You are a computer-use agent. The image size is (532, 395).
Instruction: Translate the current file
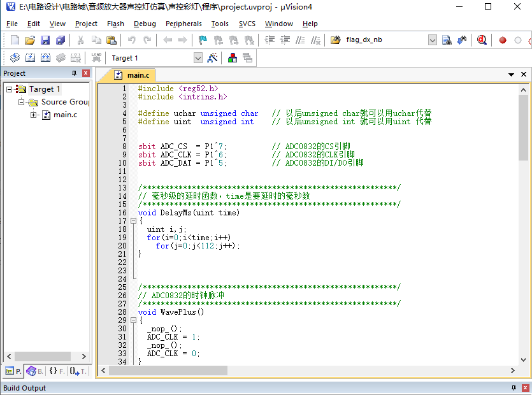click(x=15, y=58)
